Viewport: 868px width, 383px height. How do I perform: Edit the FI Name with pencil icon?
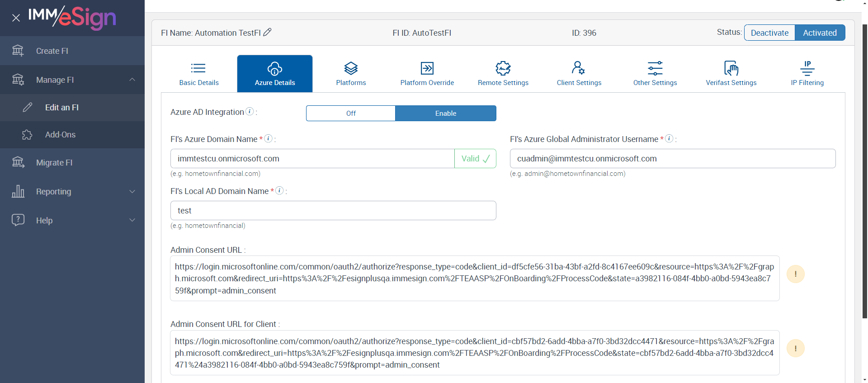tap(268, 32)
